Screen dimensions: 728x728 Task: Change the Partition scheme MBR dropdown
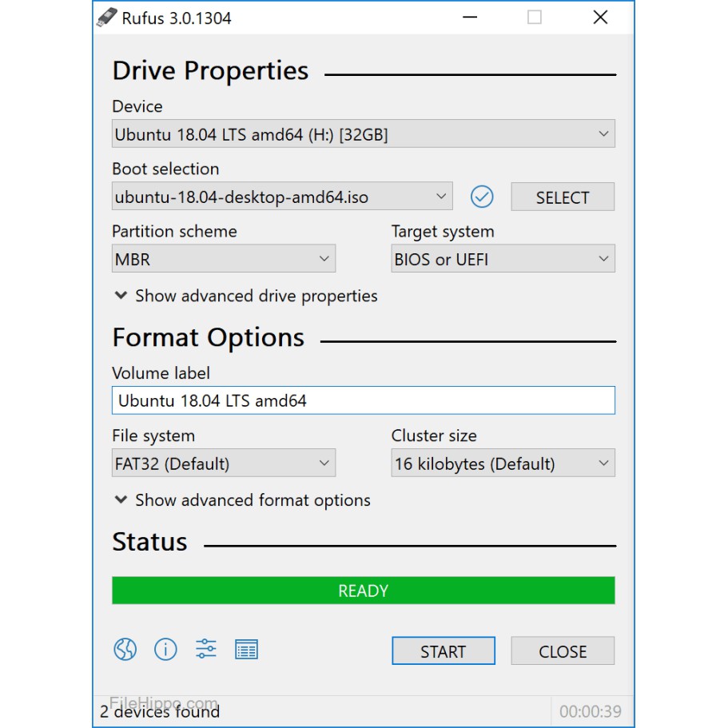tap(223, 260)
